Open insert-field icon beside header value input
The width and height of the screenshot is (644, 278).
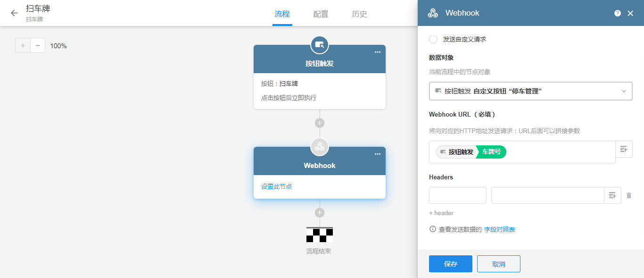pyautogui.click(x=612, y=195)
